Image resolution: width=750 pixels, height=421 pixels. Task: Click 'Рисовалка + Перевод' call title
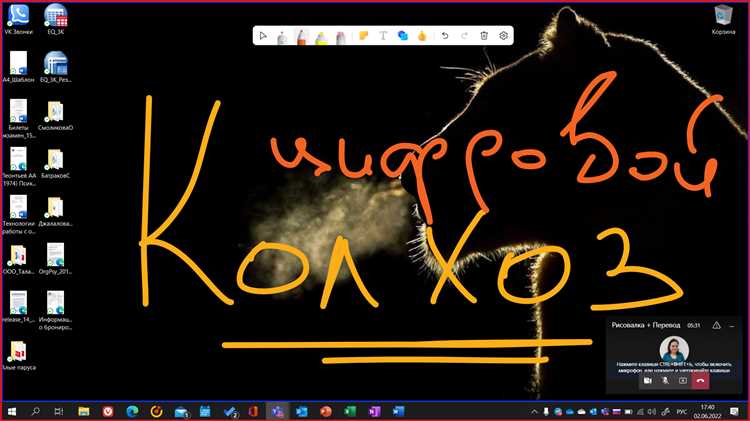[x=646, y=325]
